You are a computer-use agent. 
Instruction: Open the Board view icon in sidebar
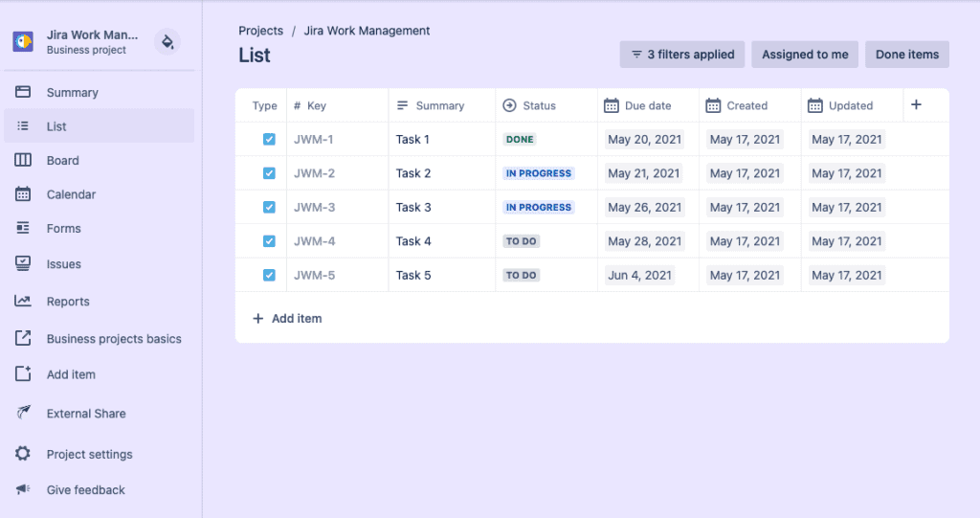point(23,161)
